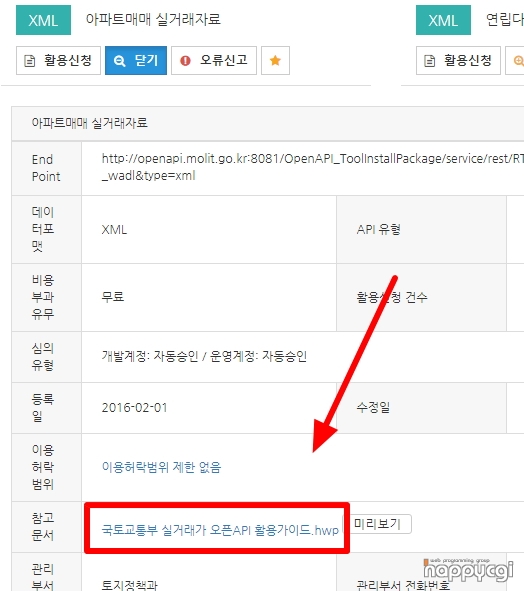Click the orange zoom icon button at the right edge
The height and width of the screenshot is (591, 524).
[515, 60]
